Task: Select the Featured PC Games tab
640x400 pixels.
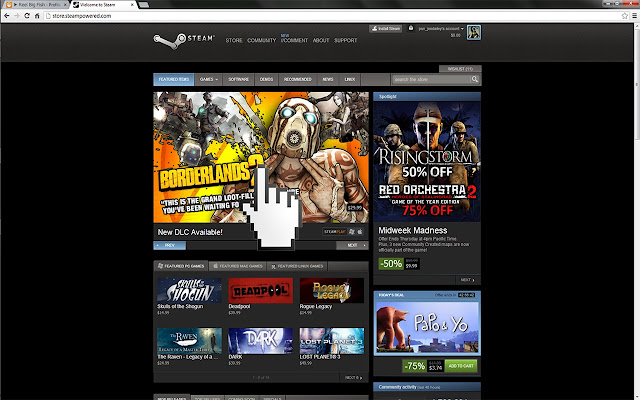Action: click(x=181, y=266)
